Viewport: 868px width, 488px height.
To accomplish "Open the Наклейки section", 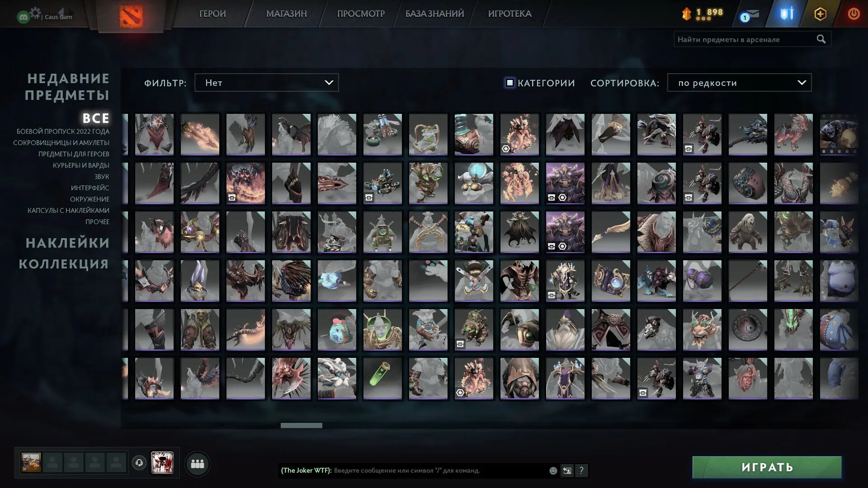I will [67, 243].
